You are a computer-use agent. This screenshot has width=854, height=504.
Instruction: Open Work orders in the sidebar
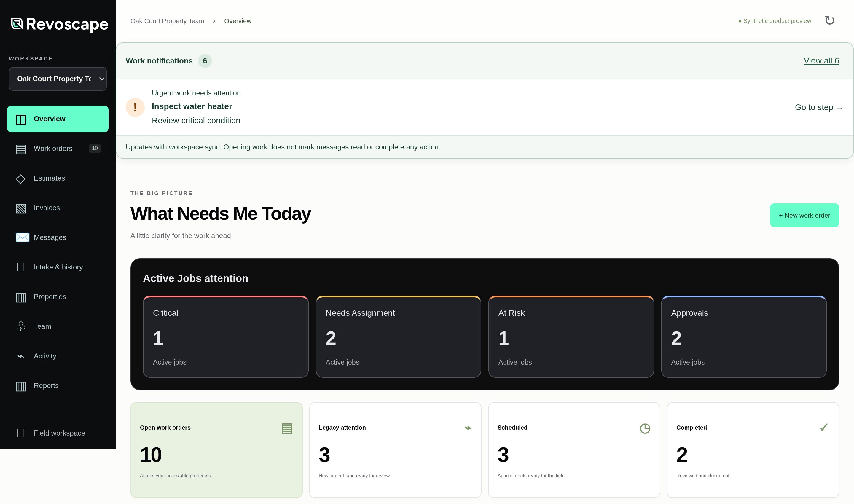[58, 149]
